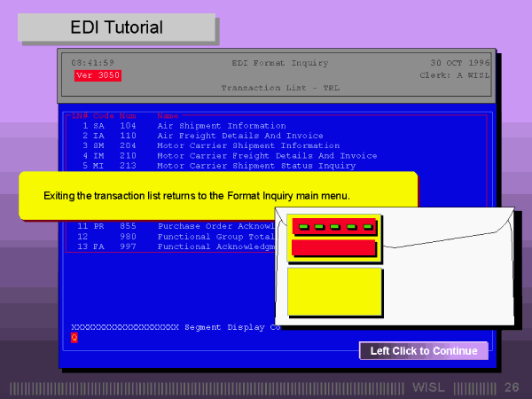Image resolution: width=532 pixels, height=399 pixels.
Task: Click the envelope graphic's green dashed red bar
Action: 334,226
